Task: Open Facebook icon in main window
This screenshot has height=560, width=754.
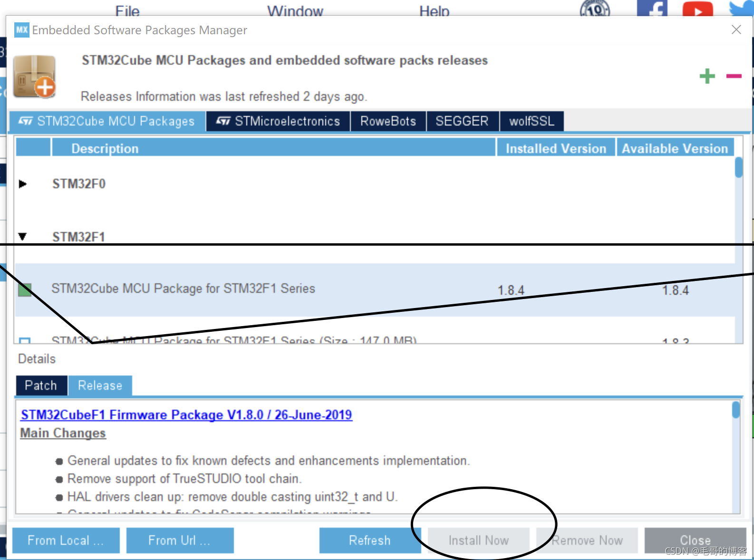Action: 652,8
